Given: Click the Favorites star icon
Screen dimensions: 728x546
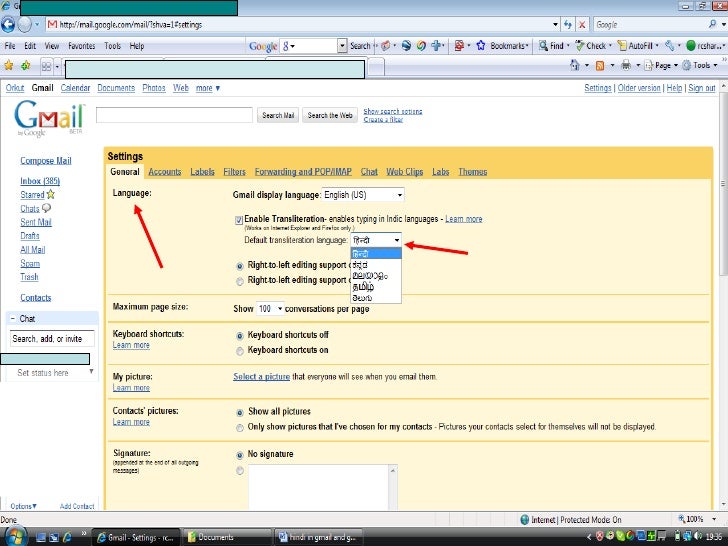Looking at the screenshot, I should pyautogui.click(x=8, y=65).
